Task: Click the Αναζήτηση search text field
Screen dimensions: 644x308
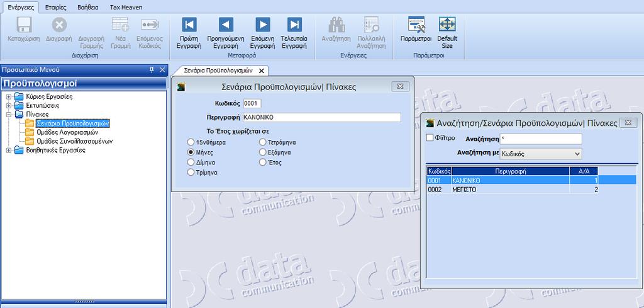Action: [x=541, y=139]
